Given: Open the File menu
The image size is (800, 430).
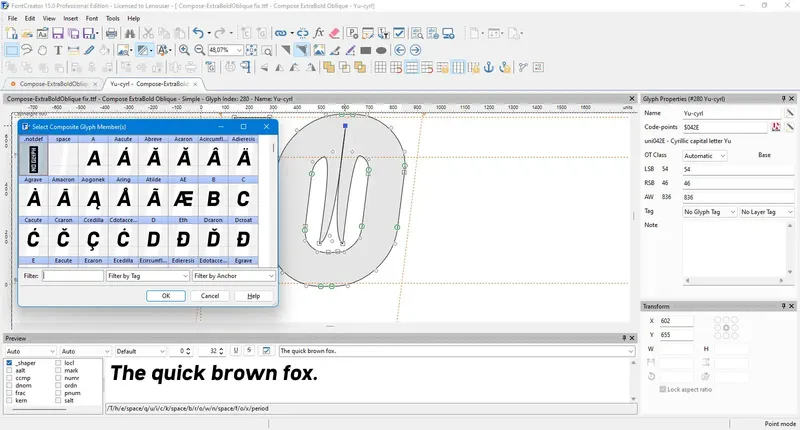Looking at the screenshot, I should [x=12, y=18].
